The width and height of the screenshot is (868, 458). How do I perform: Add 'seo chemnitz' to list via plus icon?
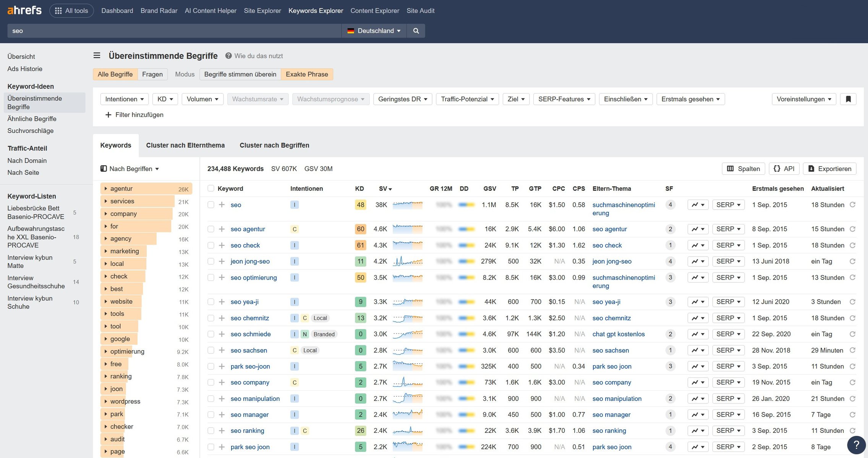(222, 318)
